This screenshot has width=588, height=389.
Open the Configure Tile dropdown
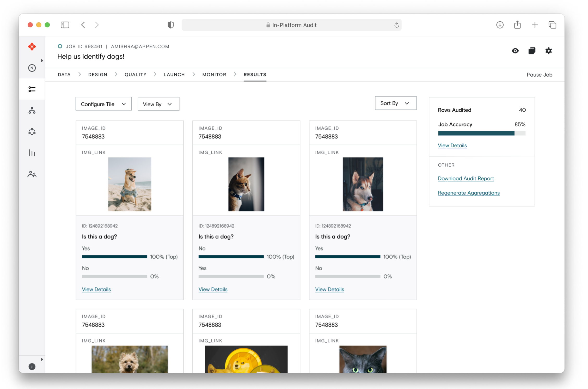click(103, 104)
